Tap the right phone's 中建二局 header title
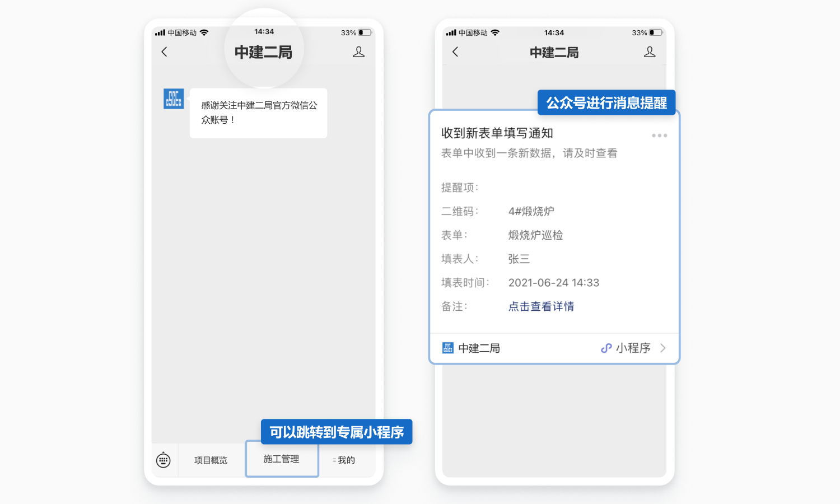This screenshot has width=840, height=504. [554, 53]
